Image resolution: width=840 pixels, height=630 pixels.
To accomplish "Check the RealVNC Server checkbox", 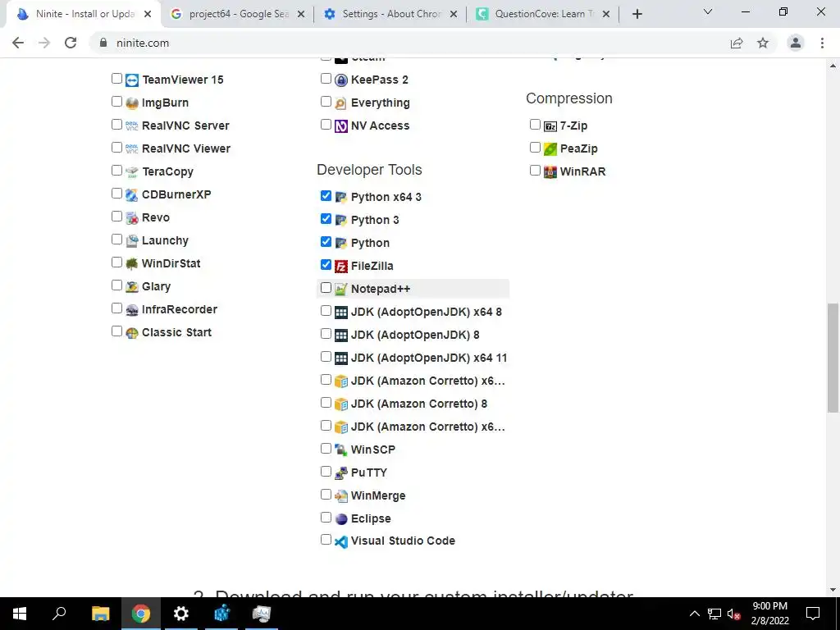I will (116, 125).
